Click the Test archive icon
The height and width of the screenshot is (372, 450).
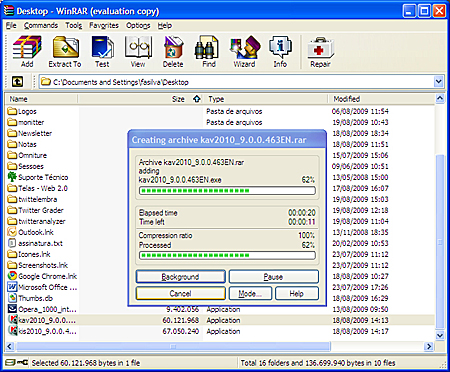click(x=102, y=47)
